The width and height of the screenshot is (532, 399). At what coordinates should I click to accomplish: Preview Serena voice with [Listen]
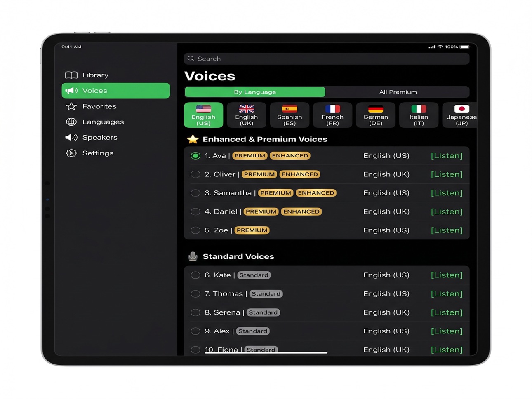[447, 312]
